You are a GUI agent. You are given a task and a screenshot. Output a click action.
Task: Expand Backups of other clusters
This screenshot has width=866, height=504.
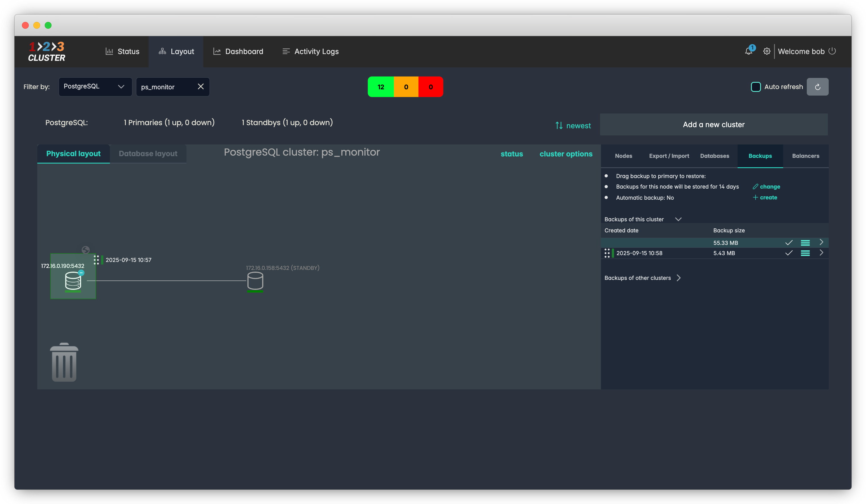pyautogui.click(x=678, y=278)
